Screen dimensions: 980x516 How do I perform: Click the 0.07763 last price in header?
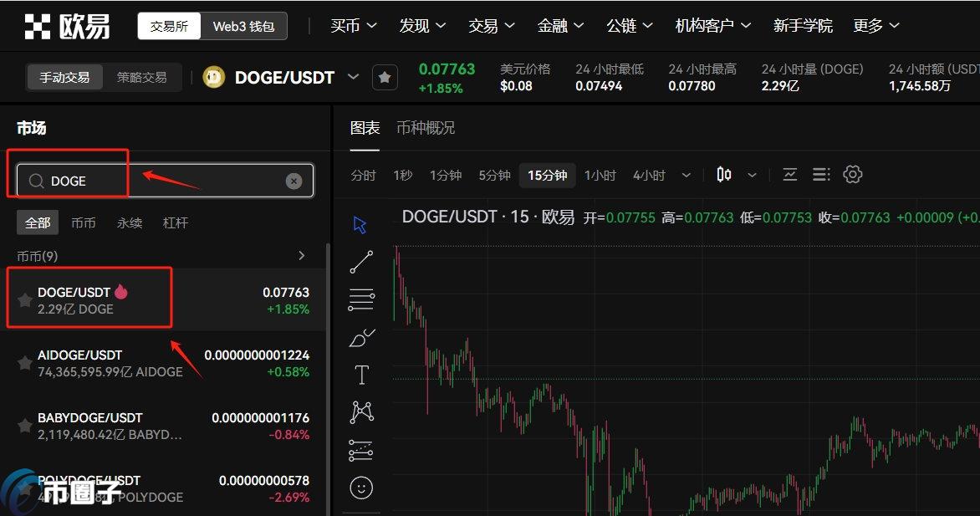pos(447,69)
